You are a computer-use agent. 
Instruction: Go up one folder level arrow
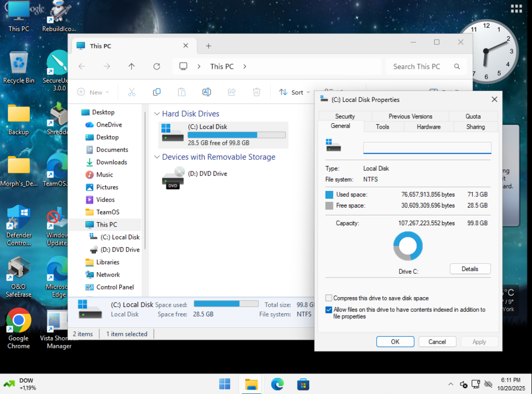[131, 67]
